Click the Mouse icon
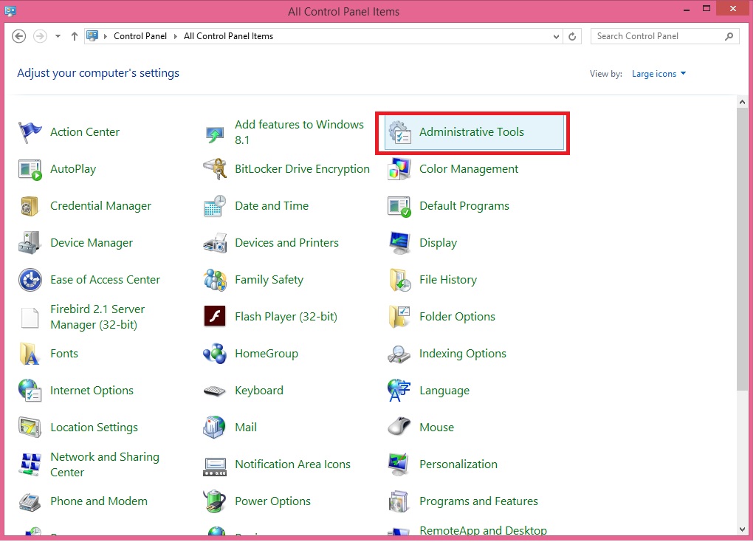 pyautogui.click(x=399, y=428)
